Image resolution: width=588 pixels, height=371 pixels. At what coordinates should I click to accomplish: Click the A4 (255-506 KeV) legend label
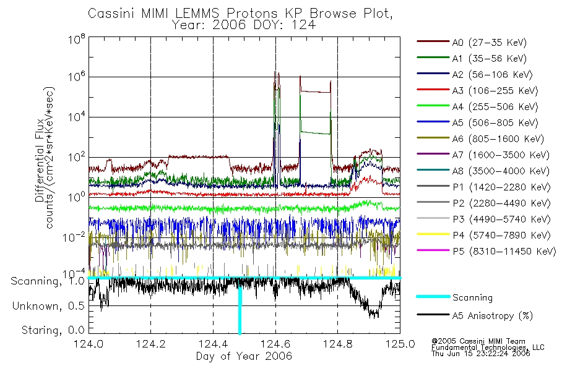tap(495, 107)
